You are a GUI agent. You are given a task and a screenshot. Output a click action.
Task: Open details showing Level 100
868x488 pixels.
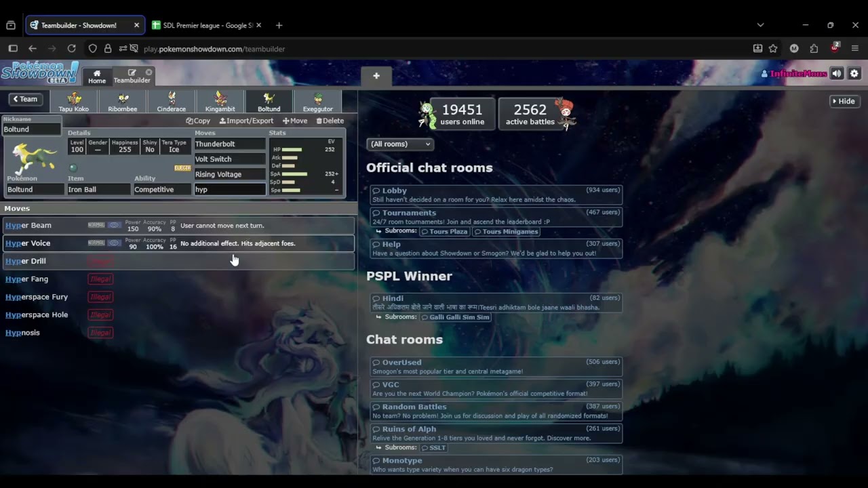(77, 146)
